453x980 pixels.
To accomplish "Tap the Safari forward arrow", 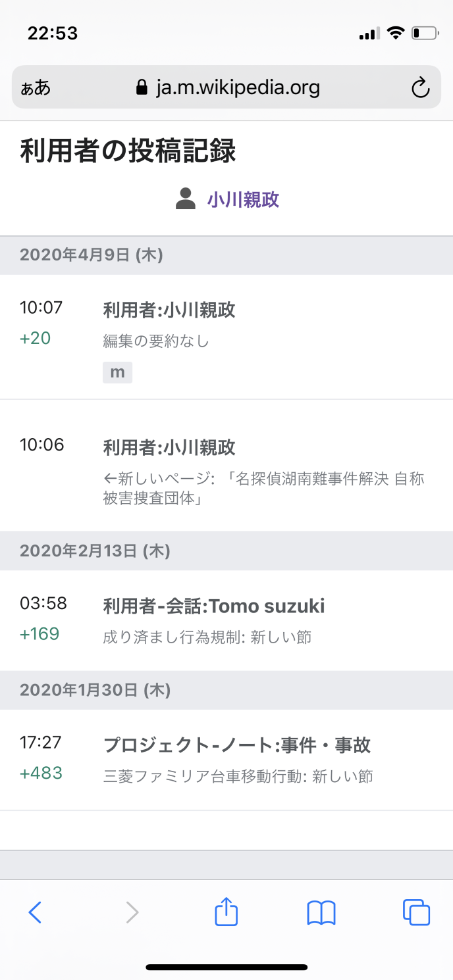I will (x=132, y=912).
